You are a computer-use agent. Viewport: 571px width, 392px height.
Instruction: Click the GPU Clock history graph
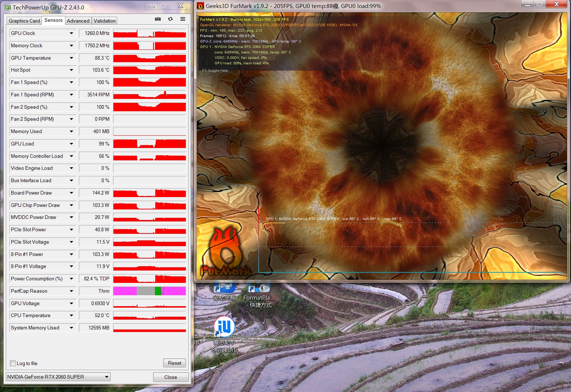tap(149, 33)
